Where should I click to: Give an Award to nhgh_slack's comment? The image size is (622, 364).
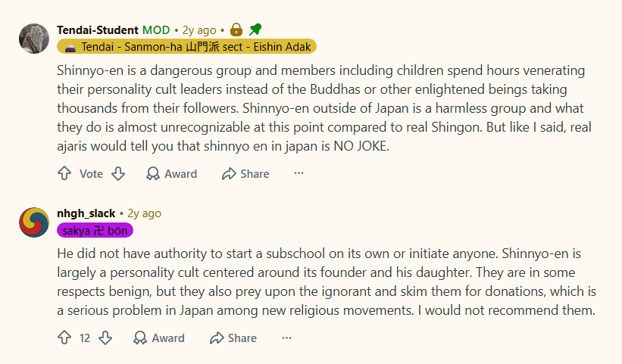[x=158, y=338]
